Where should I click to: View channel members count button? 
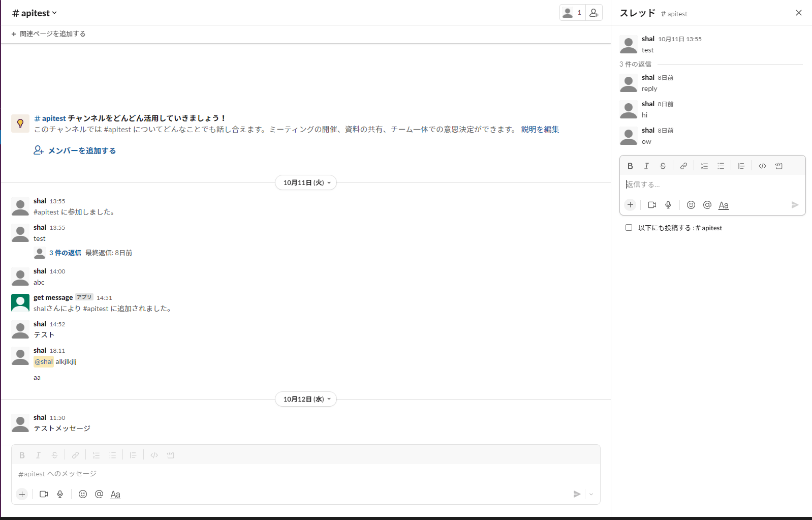(573, 13)
